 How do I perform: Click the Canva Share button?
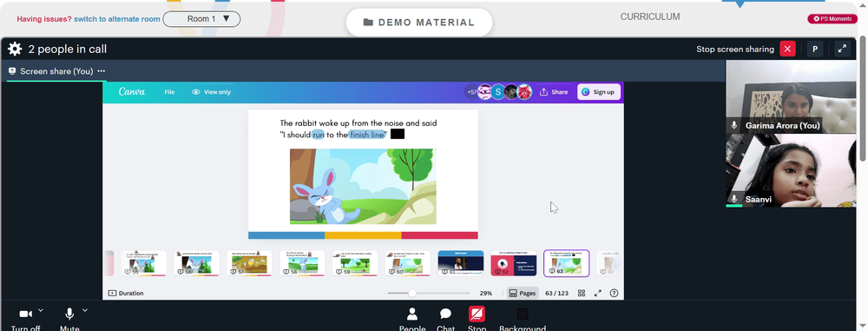554,92
